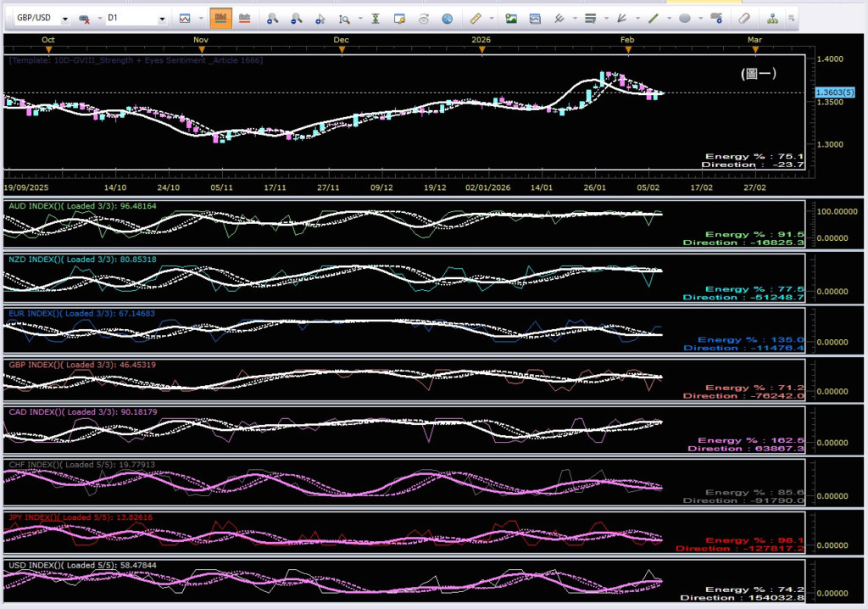This screenshot has width=868, height=609.
Task: Click the 1.3603 current price tag
Action: (x=833, y=92)
